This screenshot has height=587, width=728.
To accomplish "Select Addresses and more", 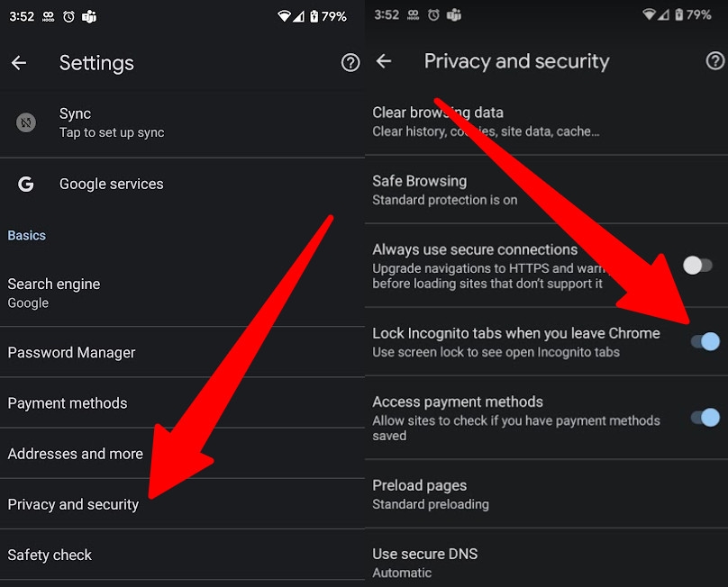I will (76, 454).
